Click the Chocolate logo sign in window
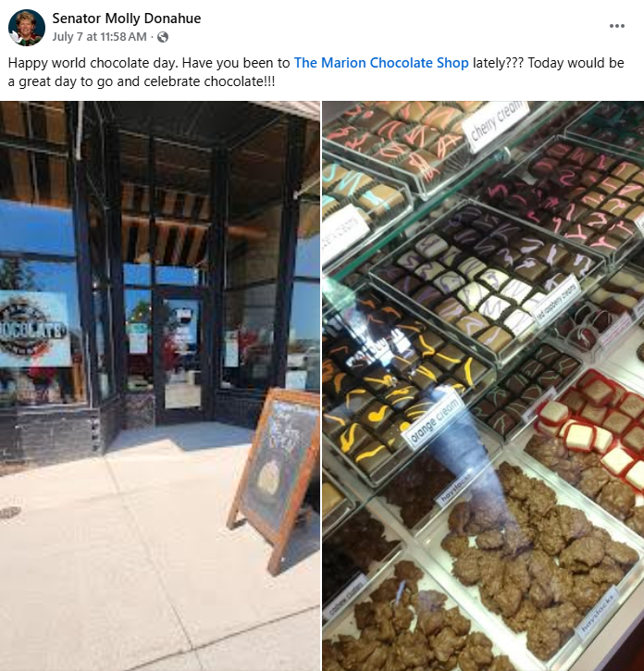Screen dimensions: 644x671 pos(34,329)
